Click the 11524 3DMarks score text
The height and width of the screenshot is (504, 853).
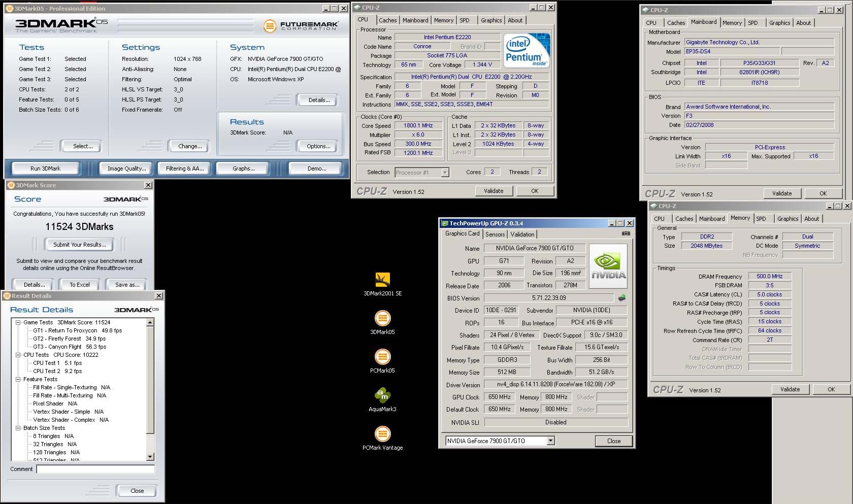click(x=79, y=227)
